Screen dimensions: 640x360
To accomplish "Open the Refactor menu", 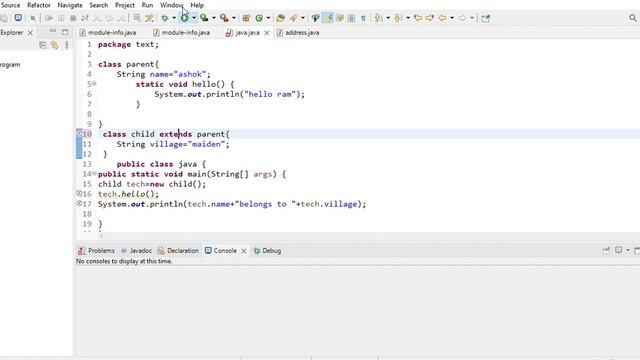I will (x=39, y=5).
